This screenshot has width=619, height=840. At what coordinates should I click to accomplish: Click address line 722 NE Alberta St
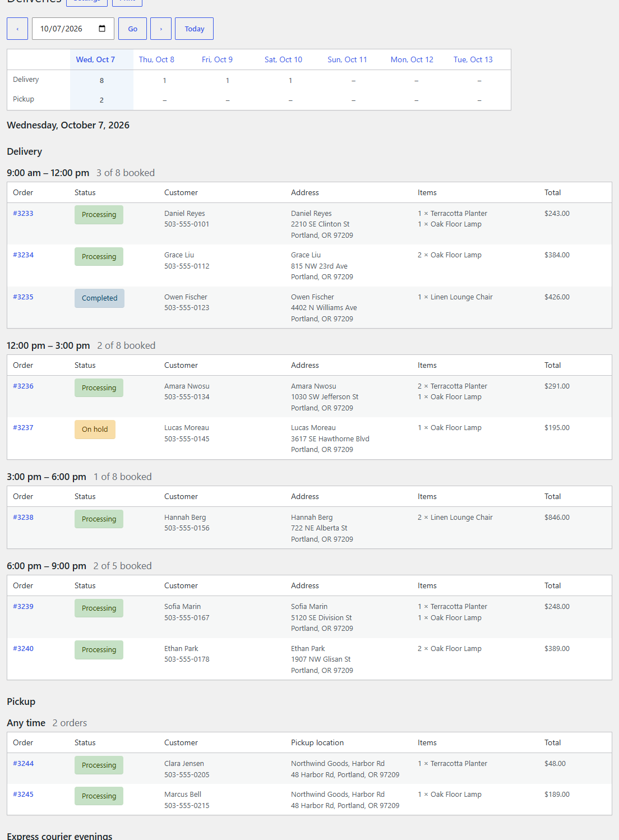[319, 528]
